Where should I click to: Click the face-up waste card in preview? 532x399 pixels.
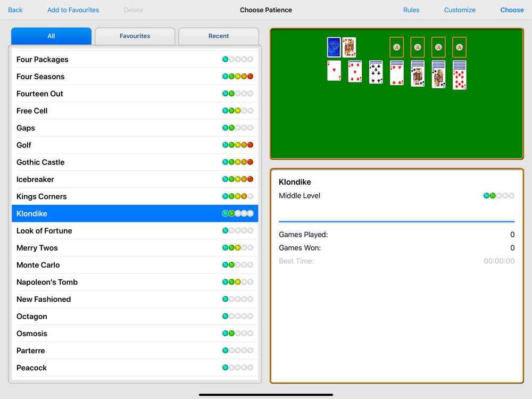click(x=350, y=47)
